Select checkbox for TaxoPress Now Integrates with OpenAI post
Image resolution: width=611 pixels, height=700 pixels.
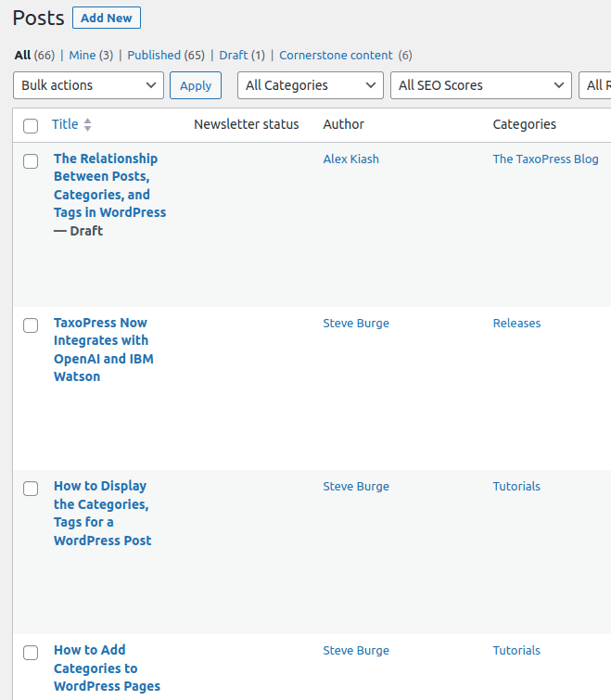[x=31, y=325]
